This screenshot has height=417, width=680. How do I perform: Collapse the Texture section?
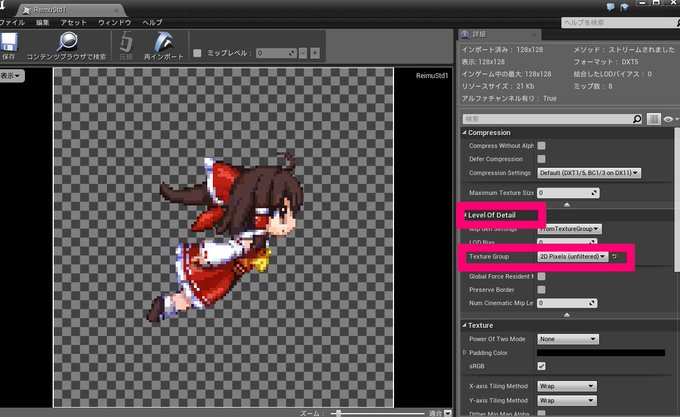464,326
